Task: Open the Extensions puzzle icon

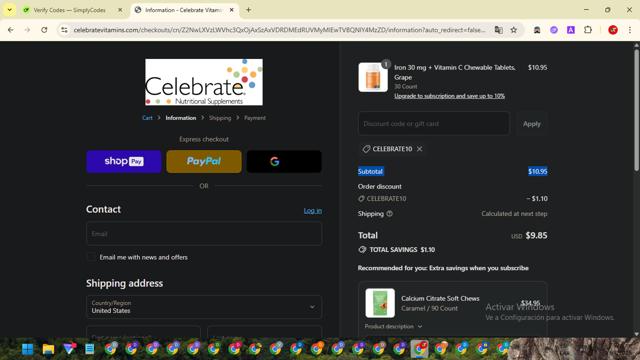Action: point(588,30)
